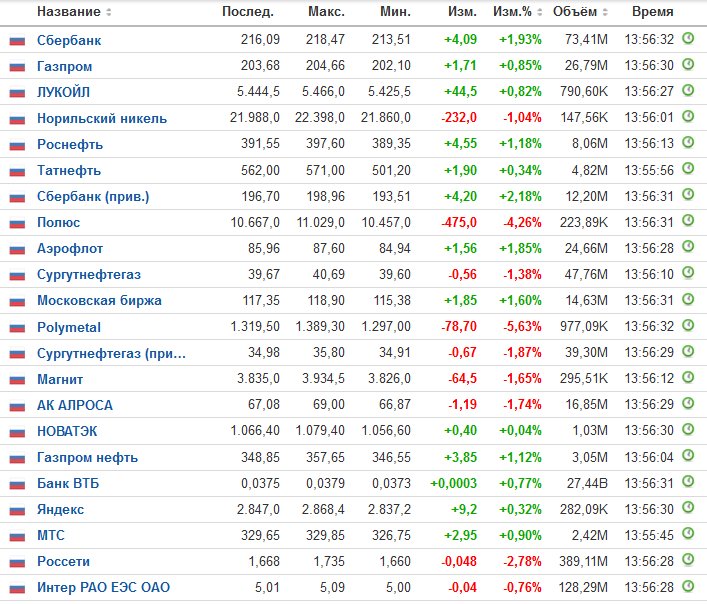Click the Russian flag beside Полюс
707x604 pixels.
click(x=17, y=223)
